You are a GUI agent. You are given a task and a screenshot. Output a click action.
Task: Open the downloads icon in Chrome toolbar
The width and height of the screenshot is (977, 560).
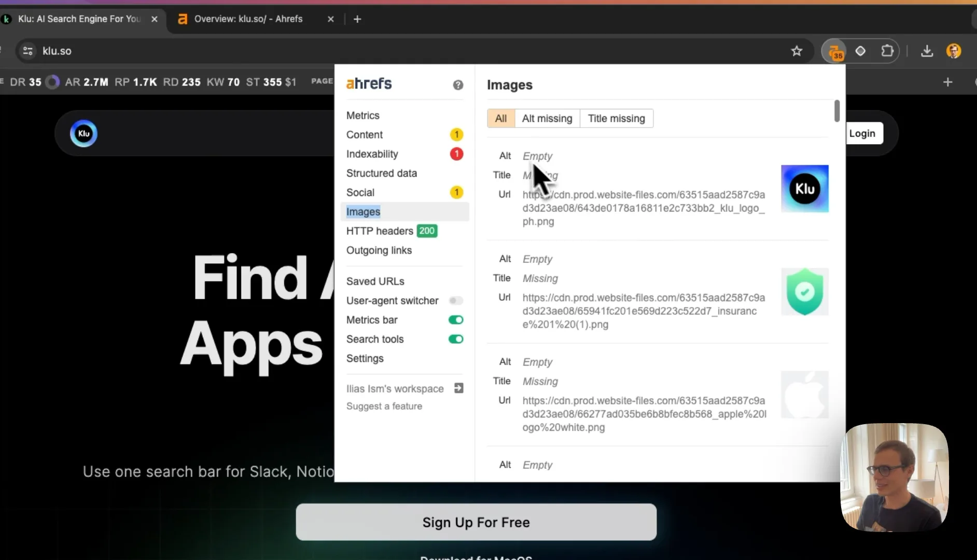click(927, 51)
